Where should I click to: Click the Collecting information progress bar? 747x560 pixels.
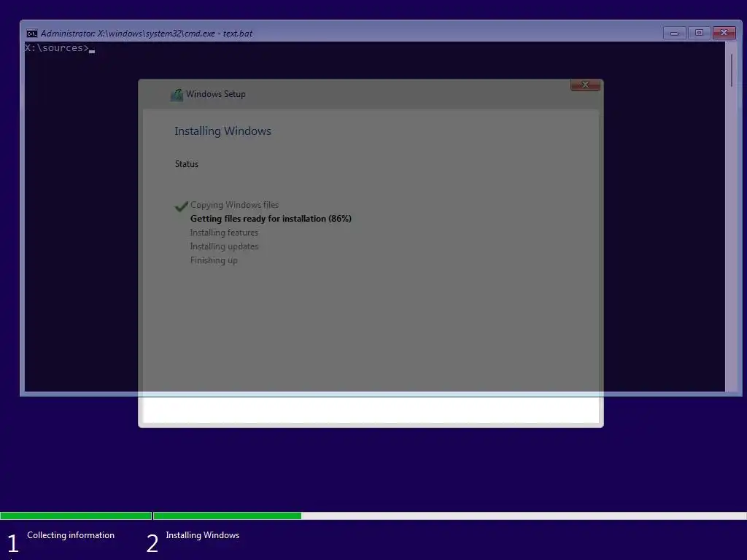[76, 516]
